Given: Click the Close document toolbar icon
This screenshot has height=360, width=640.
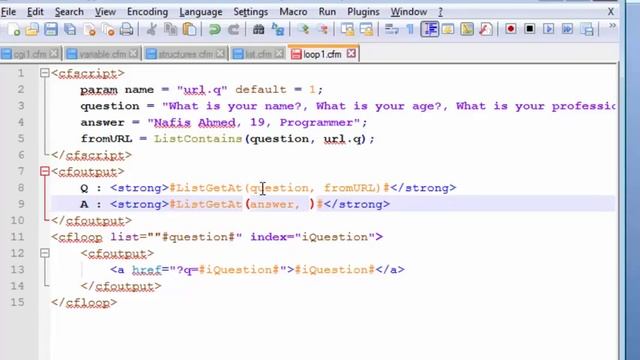Looking at the screenshot, I should click(89, 29).
